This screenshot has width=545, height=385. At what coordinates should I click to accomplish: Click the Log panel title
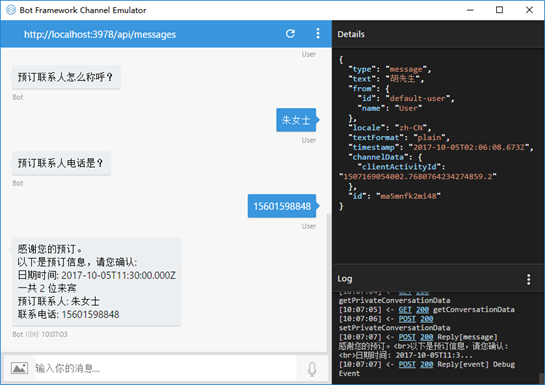tap(345, 279)
